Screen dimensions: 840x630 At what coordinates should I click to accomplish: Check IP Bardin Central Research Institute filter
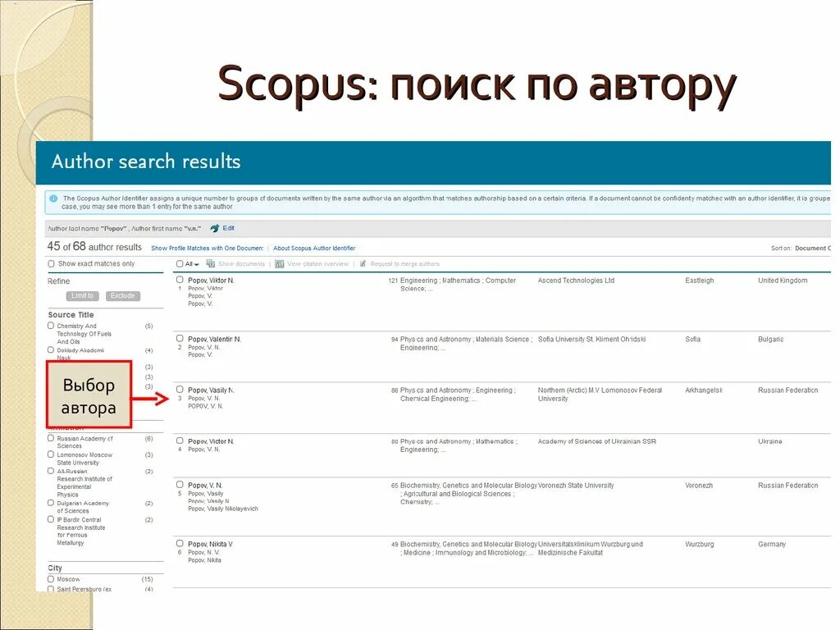[51, 519]
